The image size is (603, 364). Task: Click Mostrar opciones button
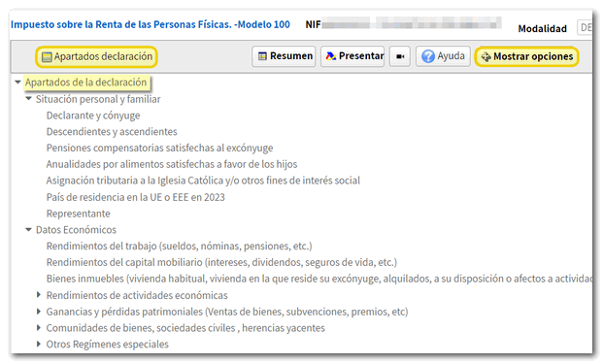click(527, 57)
